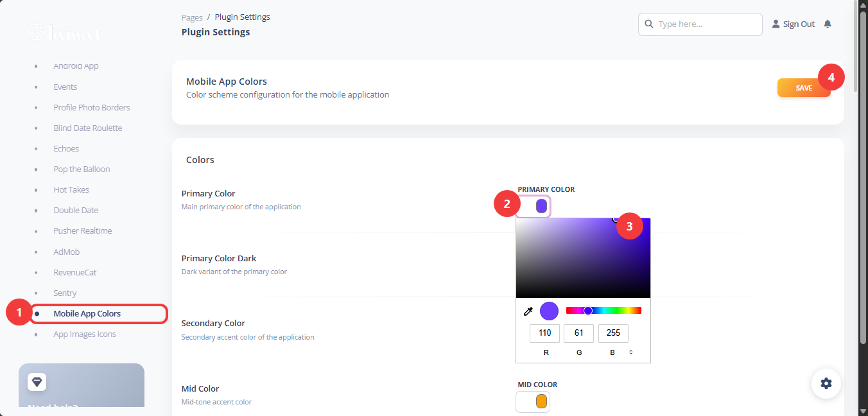
Task: Click the round color preview circle
Action: coord(549,311)
